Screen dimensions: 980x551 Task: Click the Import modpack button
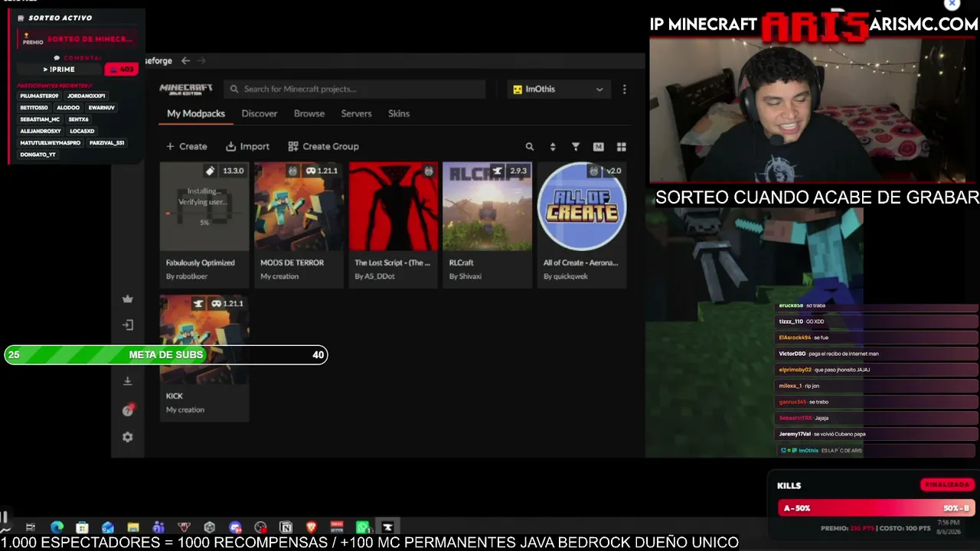coord(247,146)
